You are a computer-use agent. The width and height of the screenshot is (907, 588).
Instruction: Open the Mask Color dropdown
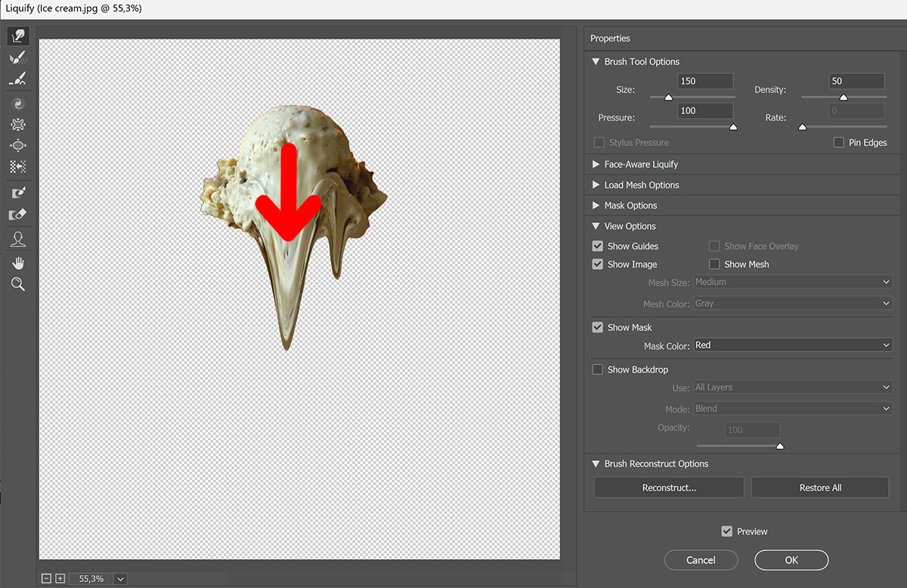(x=791, y=345)
